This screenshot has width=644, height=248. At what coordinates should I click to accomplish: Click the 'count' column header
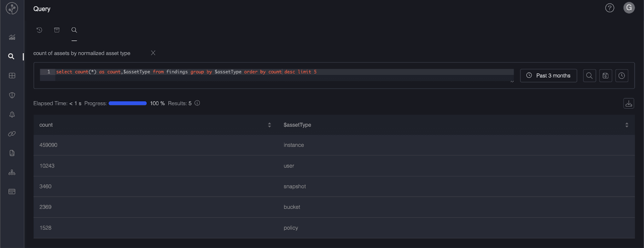pyautogui.click(x=46, y=125)
